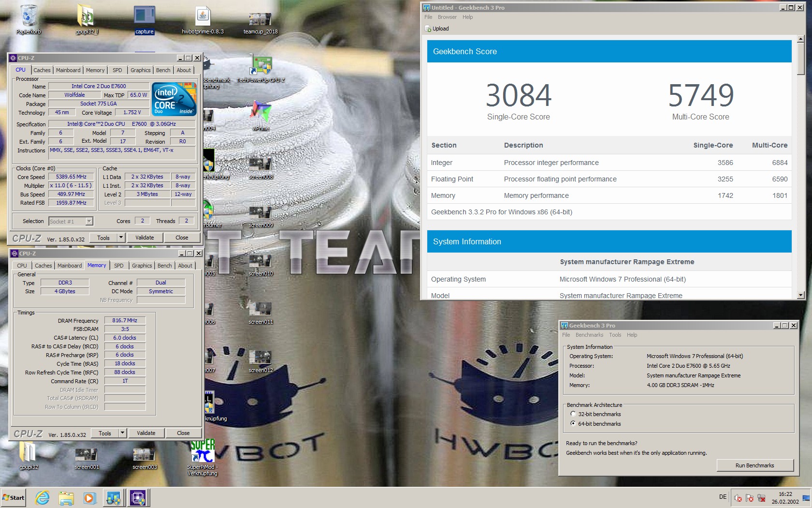Open the screen012 image thumbnail icon
The image size is (812, 508).
pos(261,361)
